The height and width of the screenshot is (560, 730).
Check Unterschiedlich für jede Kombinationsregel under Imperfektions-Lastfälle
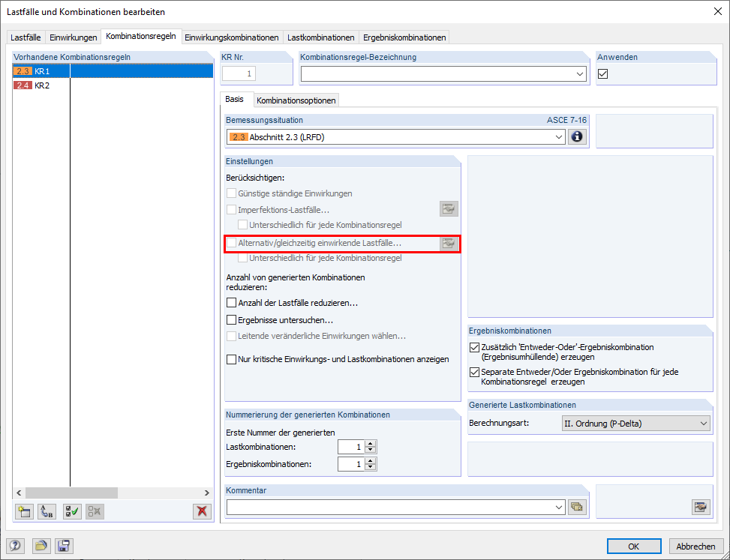[x=242, y=225]
